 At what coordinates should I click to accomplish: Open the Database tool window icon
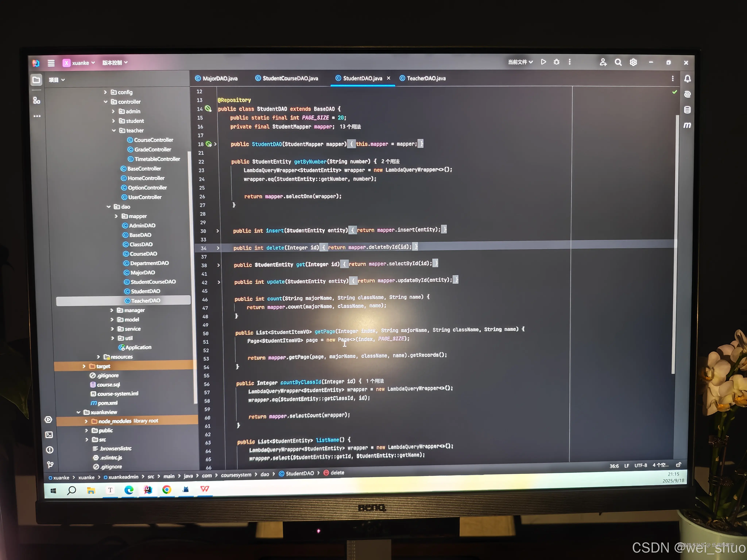(x=687, y=110)
